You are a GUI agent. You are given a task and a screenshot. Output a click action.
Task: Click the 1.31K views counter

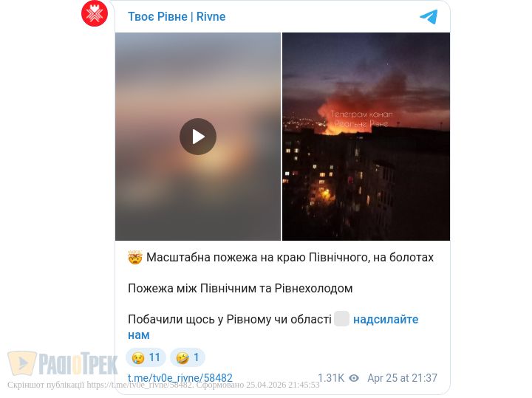coord(331,377)
